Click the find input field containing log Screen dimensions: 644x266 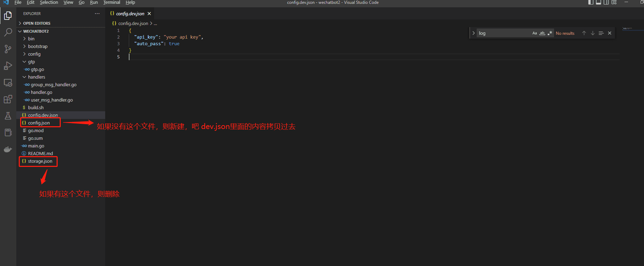point(503,33)
